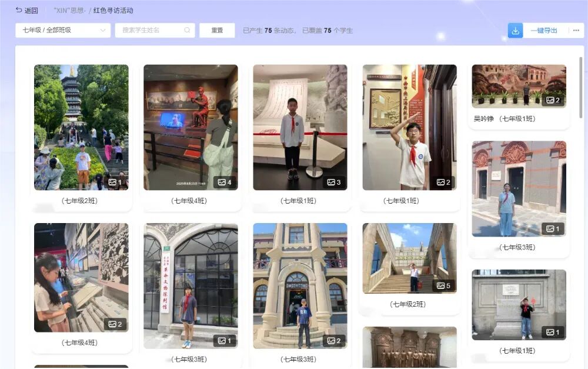Viewport: 588px width, 369px height.
Task: Click image count badge 3 on scroll photo
Action: point(334,182)
